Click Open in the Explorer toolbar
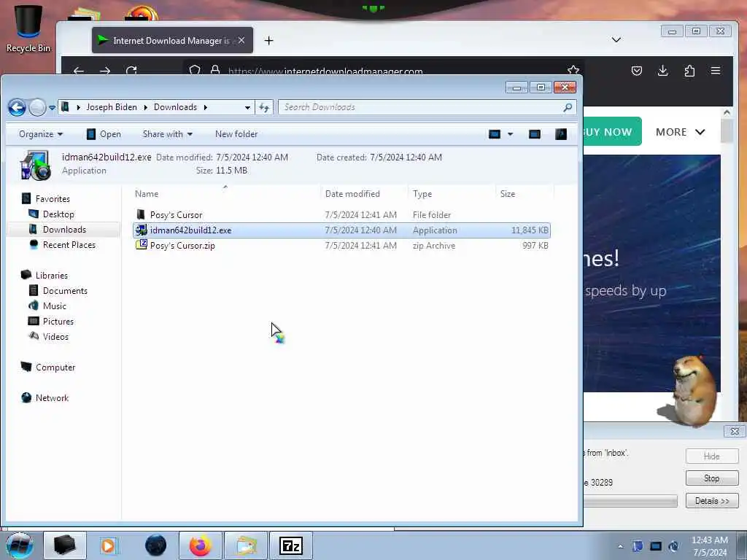Viewport: 747px width, 560px height. (104, 134)
